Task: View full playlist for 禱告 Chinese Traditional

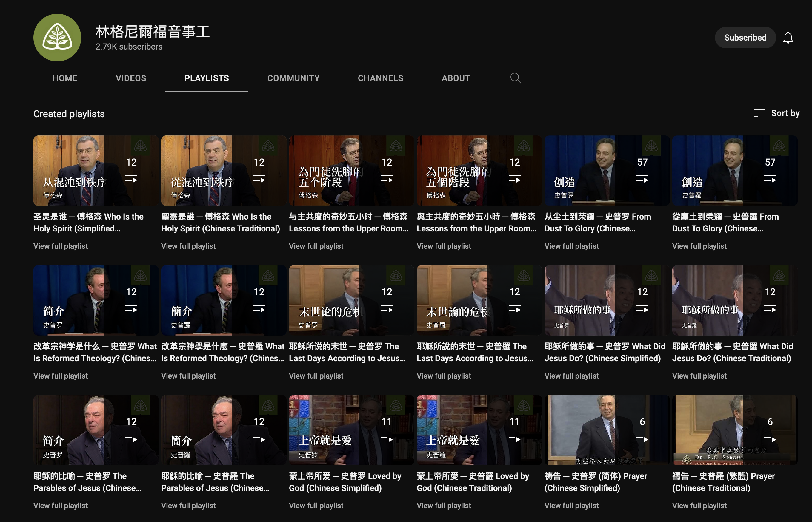Action: (699, 506)
